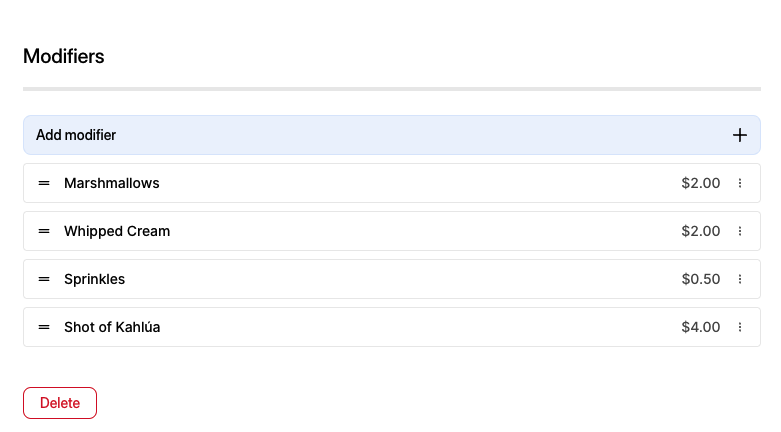781x432 pixels.
Task: Open the three-dot menu for Shot of Kahlúa
Action: (x=740, y=327)
